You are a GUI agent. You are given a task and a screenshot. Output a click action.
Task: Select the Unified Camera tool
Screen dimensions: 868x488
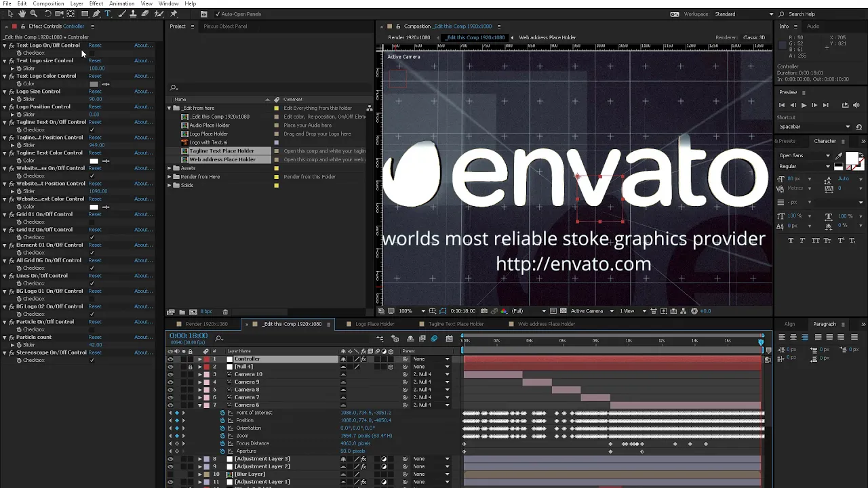pyautogui.click(x=59, y=14)
